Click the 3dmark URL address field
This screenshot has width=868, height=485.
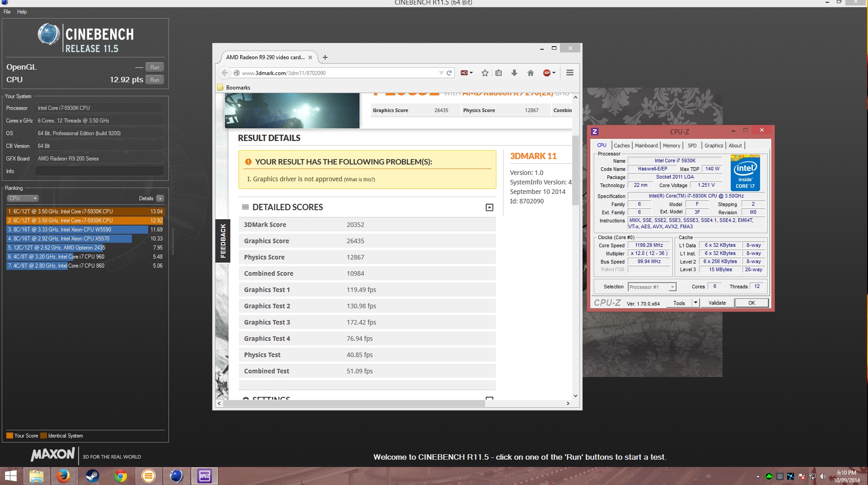point(339,73)
